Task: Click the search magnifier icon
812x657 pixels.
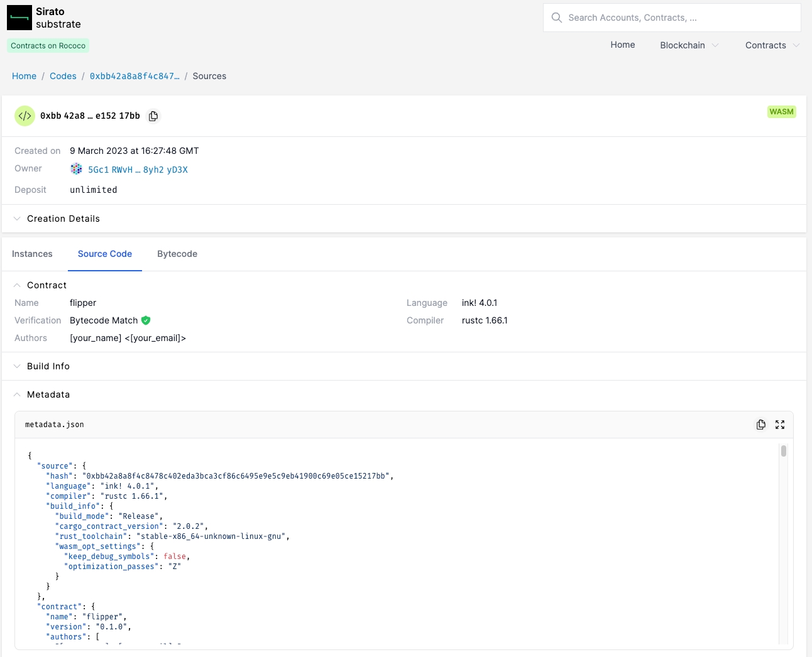Action: click(x=556, y=18)
